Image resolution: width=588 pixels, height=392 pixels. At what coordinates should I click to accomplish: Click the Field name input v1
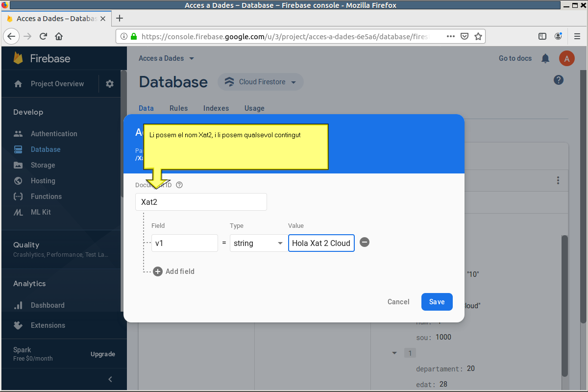[x=185, y=243]
